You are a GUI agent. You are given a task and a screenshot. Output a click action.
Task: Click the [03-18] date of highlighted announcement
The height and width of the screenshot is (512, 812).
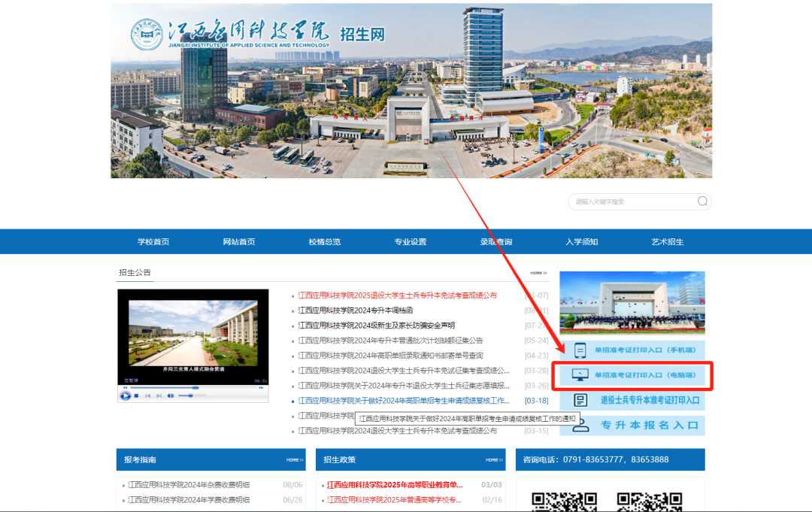tap(537, 400)
